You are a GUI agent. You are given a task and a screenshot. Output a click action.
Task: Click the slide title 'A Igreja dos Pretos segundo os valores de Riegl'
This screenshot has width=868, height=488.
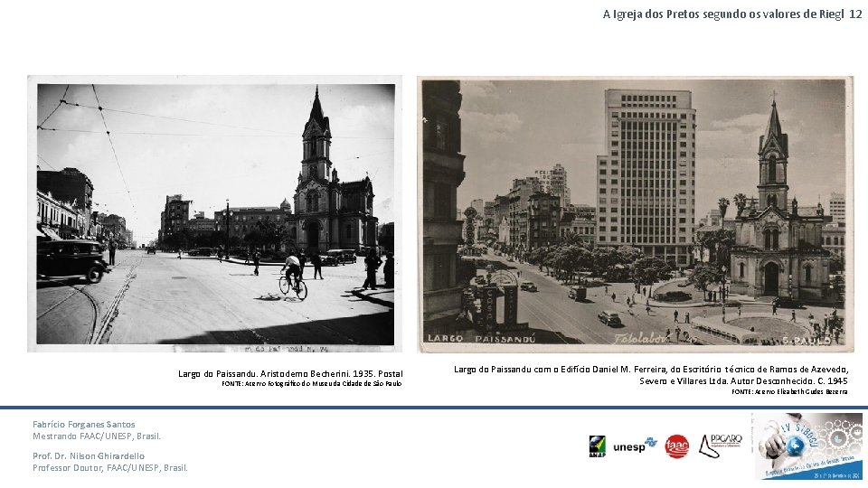[723, 14]
